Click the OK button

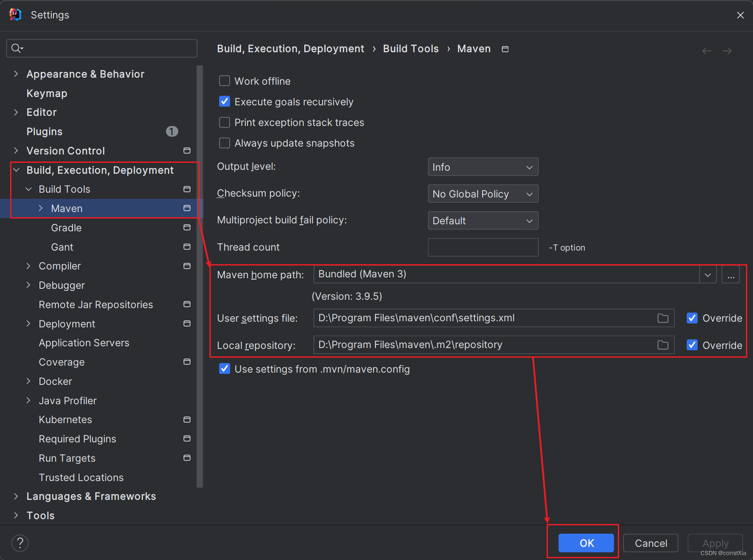click(586, 543)
